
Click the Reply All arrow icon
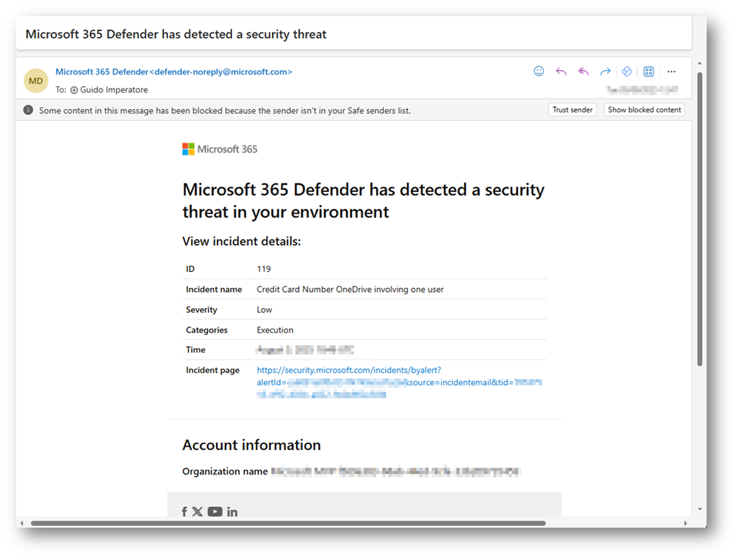(583, 72)
